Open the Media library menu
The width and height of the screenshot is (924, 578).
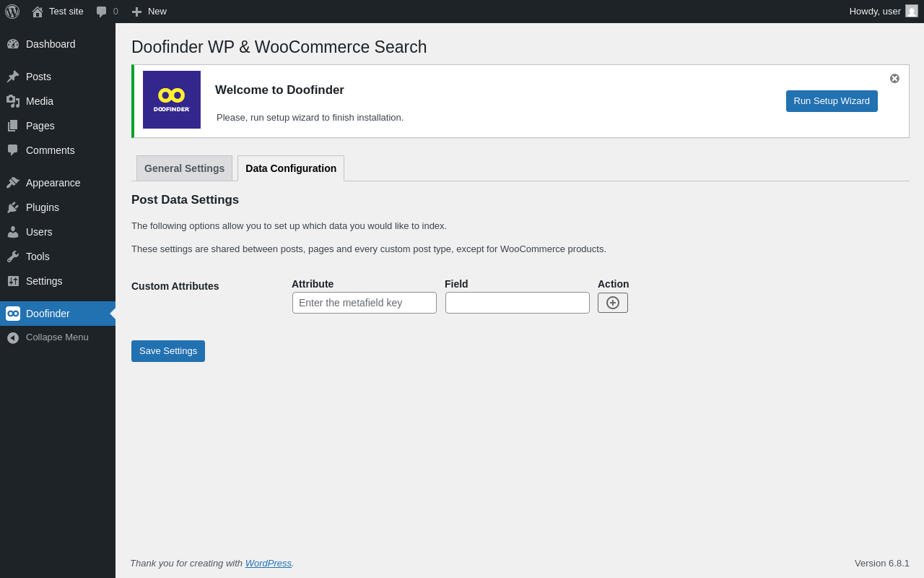pos(40,101)
